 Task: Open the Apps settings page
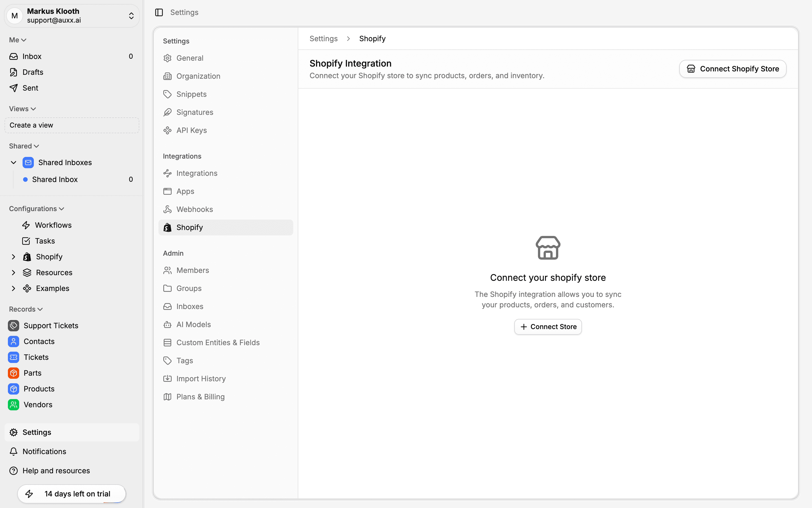coord(226,192)
